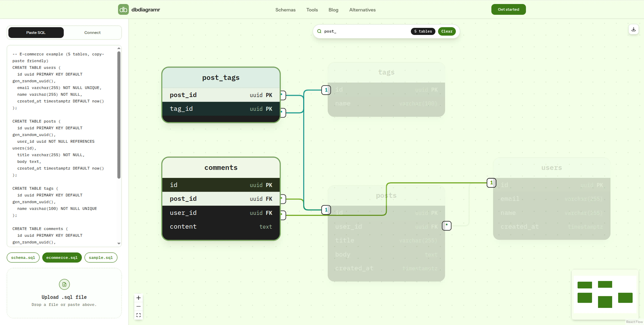Open the Tools menu
644x325 pixels.
click(312, 10)
